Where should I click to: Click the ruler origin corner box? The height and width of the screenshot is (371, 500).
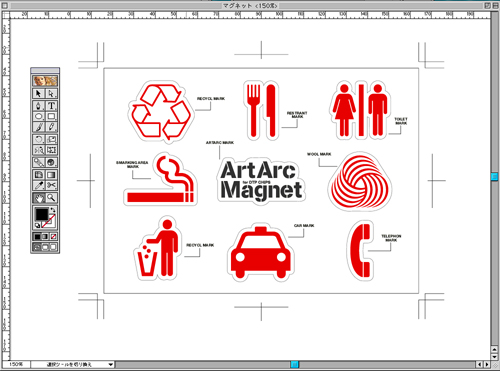[x=6, y=14]
